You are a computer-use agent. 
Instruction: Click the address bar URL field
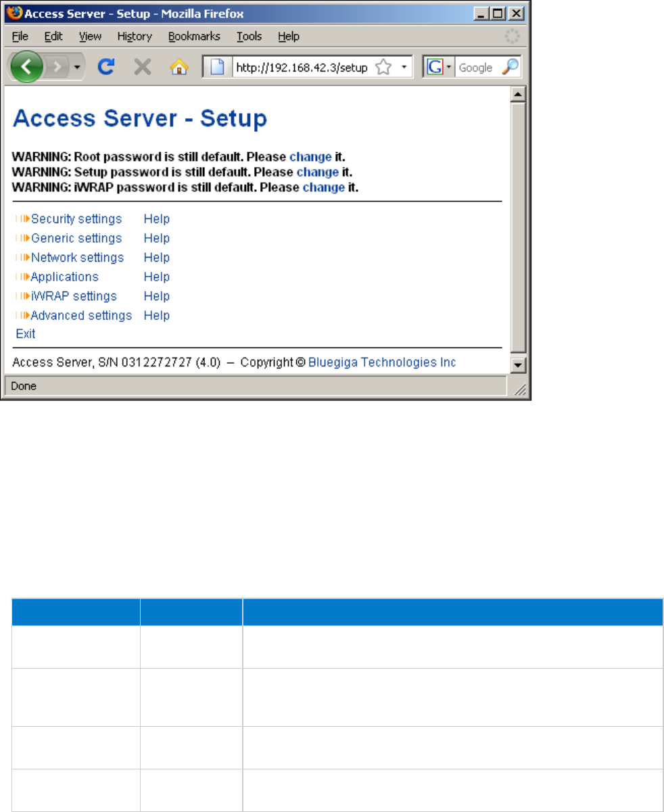tap(301, 68)
